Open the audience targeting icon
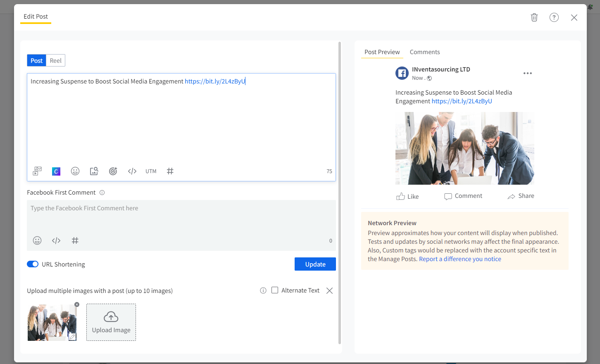Image resolution: width=600 pixels, height=364 pixels. [113, 171]
